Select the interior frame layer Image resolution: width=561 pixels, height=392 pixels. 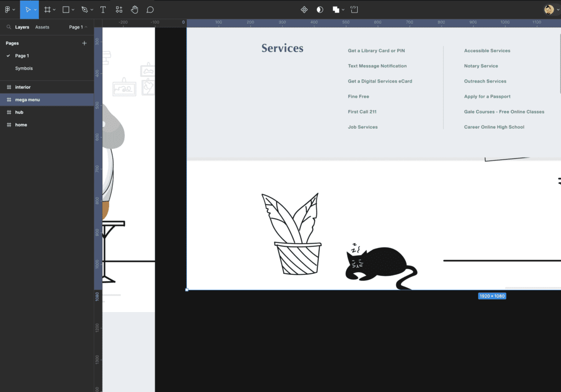[23, 87]
